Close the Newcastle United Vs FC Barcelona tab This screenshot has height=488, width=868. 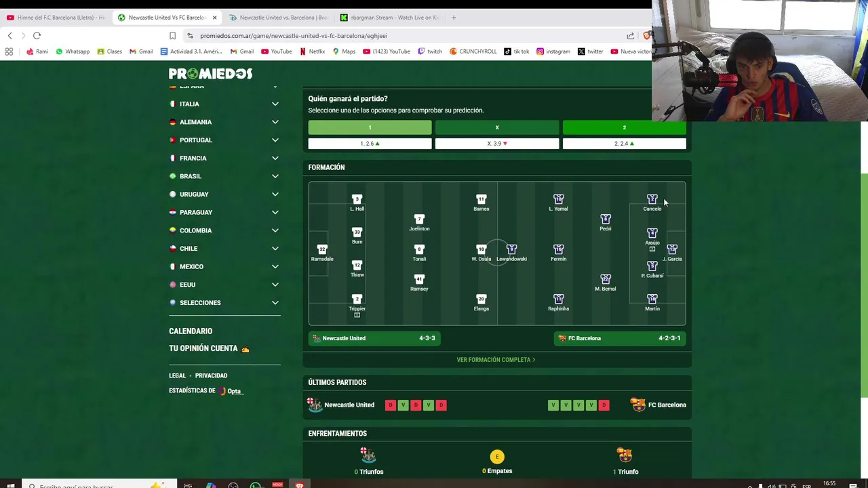(x=215, y=18)
